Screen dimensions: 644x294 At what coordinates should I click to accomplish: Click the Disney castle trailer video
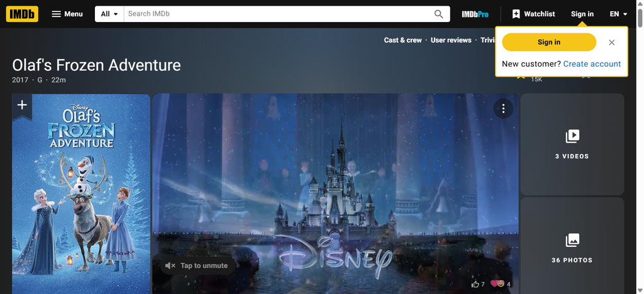click(x=335, y=193)
